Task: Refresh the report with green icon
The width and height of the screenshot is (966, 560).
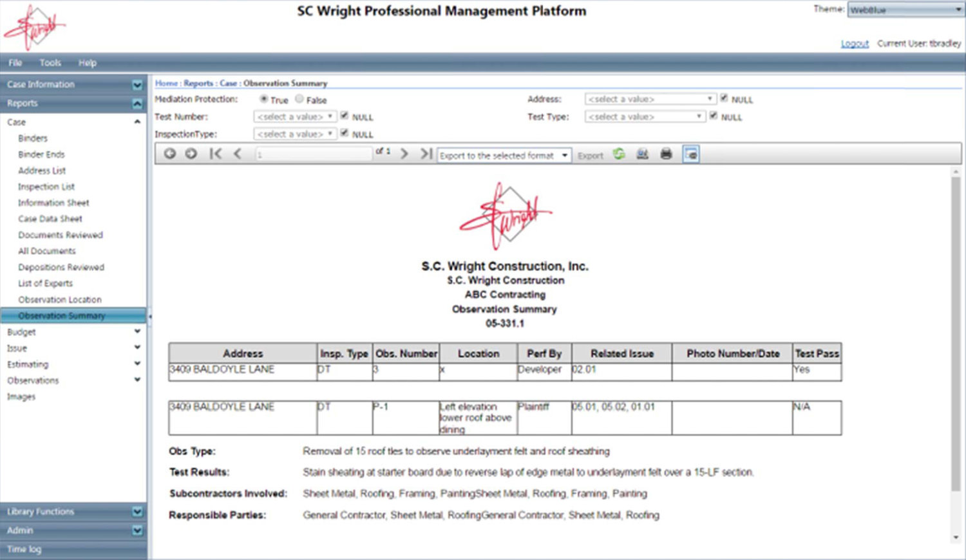Action: tap(619, 154)
